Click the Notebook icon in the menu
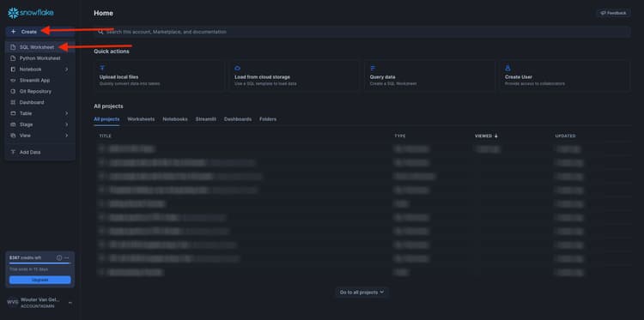 pos(13,69)
